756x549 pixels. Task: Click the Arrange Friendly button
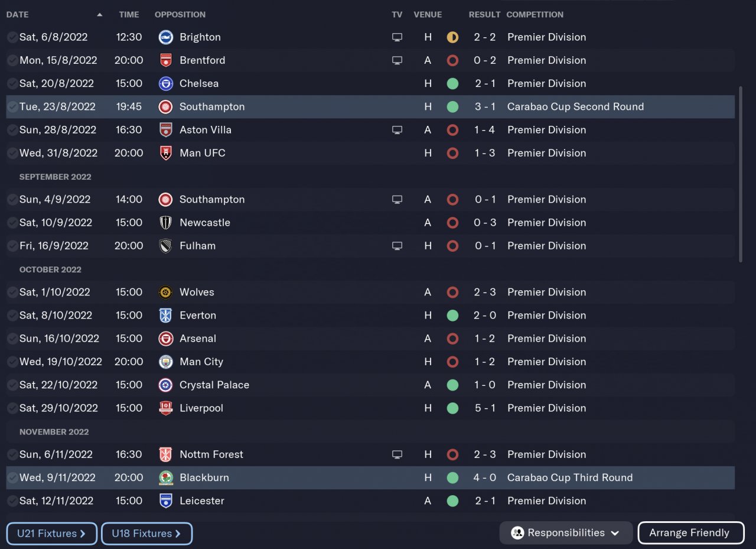[690, 532]
